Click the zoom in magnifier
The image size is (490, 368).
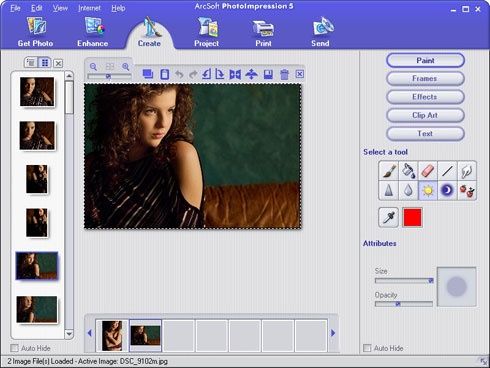126,67
